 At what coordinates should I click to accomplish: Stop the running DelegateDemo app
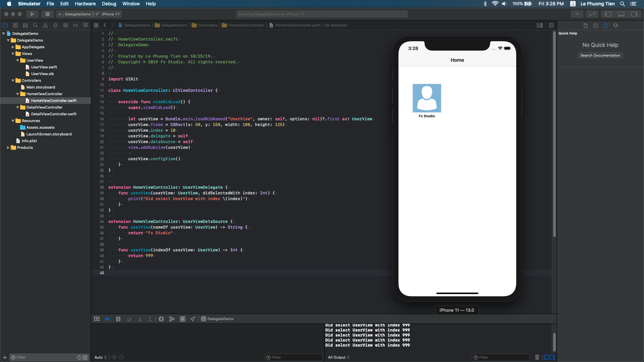[x=47, y=14]
